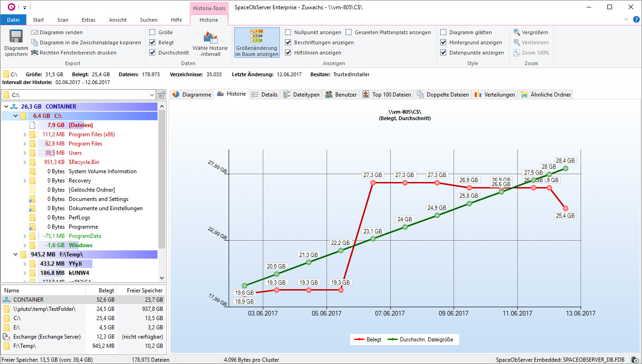Screen dimensions: 642x364
Task: Expand the $Recycle.Bin node
Action: (x=24, y=162)
